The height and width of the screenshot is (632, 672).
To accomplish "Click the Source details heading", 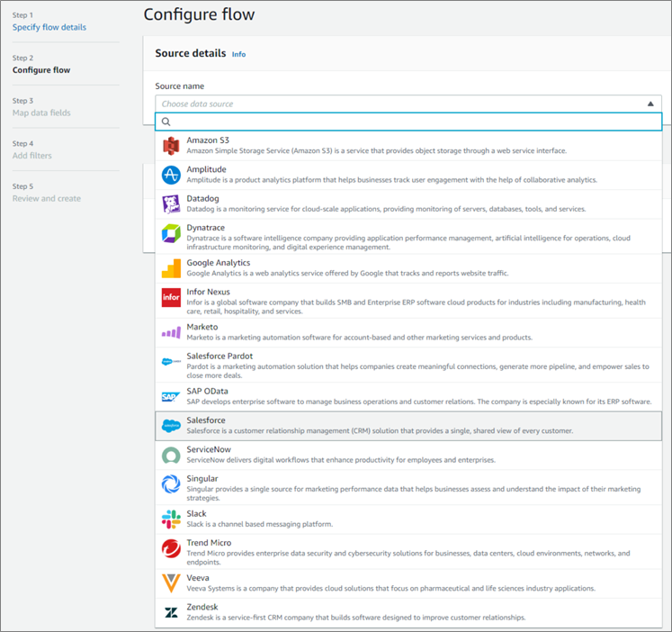I will click(191, 53).
